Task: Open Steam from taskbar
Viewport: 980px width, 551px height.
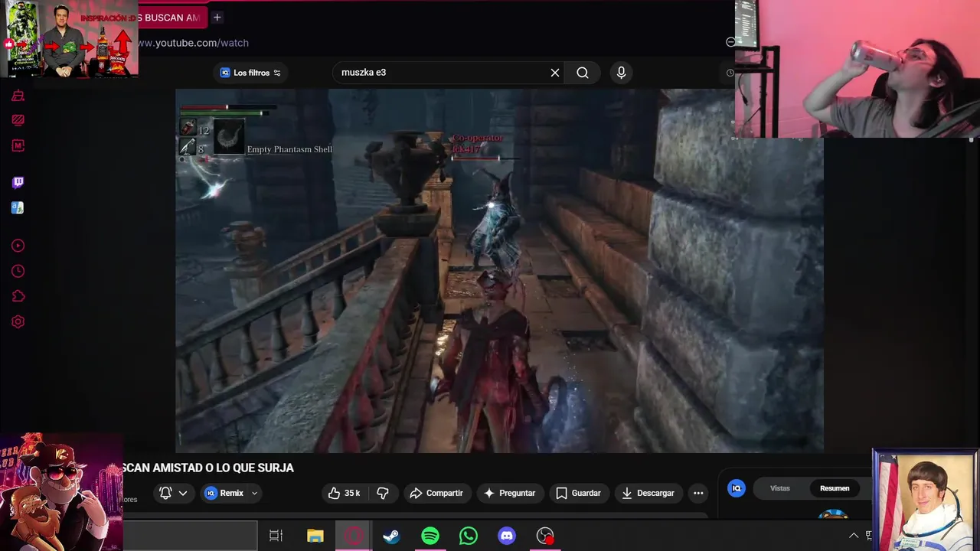Action: coord(391,536)
